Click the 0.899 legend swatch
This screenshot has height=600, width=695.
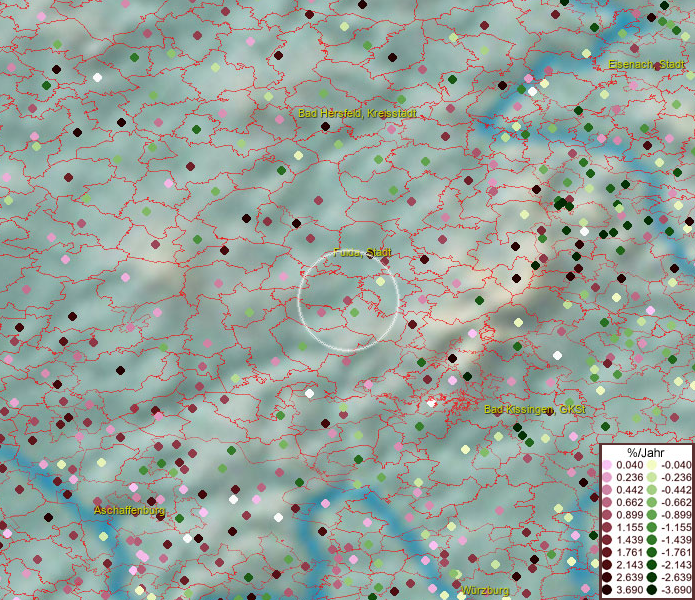pyautogui.click(x=607, y=515)
